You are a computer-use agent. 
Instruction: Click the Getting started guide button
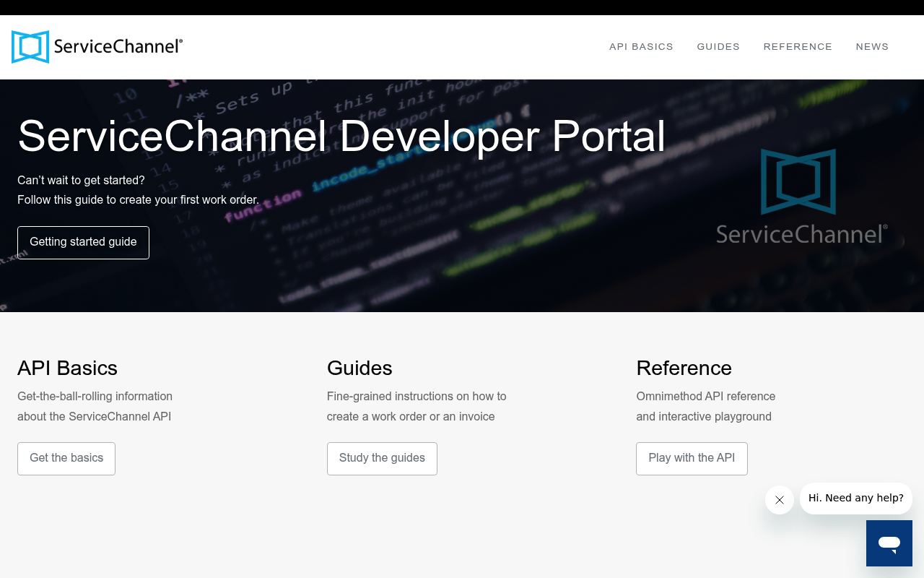pos(83,243)
